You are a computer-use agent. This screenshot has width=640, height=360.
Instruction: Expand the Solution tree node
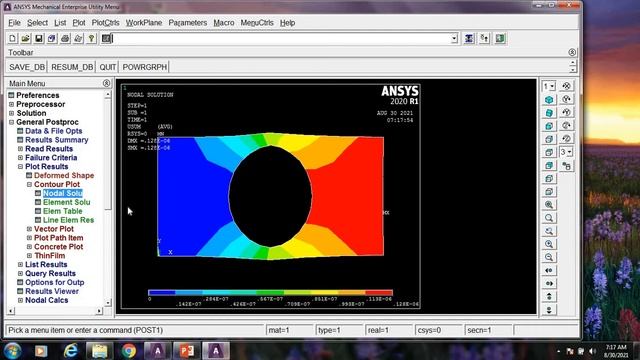coord(11,113)
